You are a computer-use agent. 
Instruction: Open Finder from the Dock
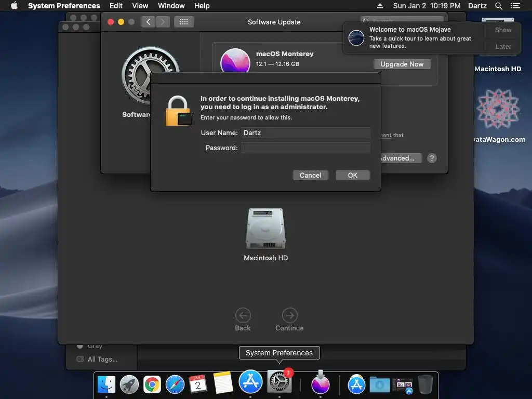click(x=106, y=384)
